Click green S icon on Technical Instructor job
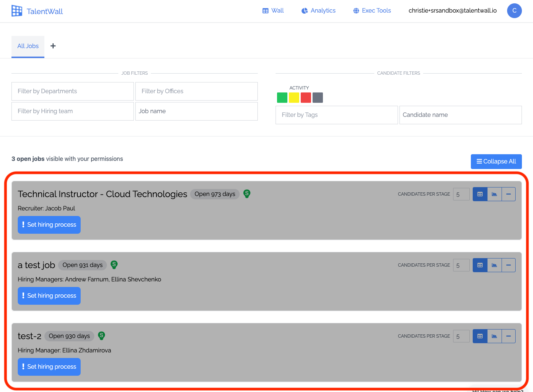The height and width of the screenshot is (392, 533). [x=247, y=194]
